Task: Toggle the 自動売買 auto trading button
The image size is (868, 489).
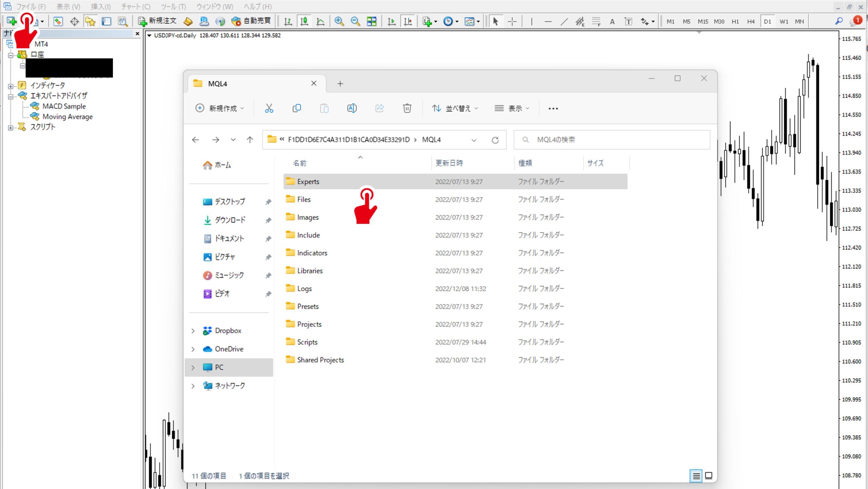Action: pos(251,21)
